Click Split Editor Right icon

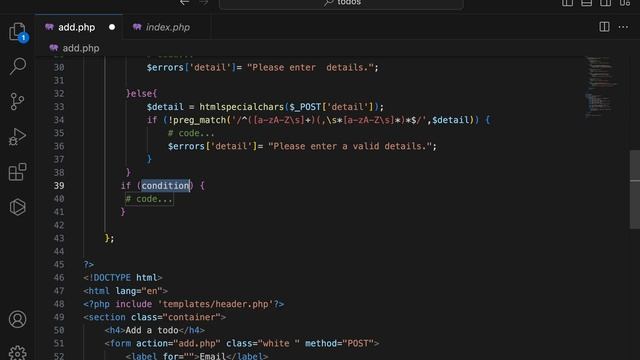[x=604, y=27]
